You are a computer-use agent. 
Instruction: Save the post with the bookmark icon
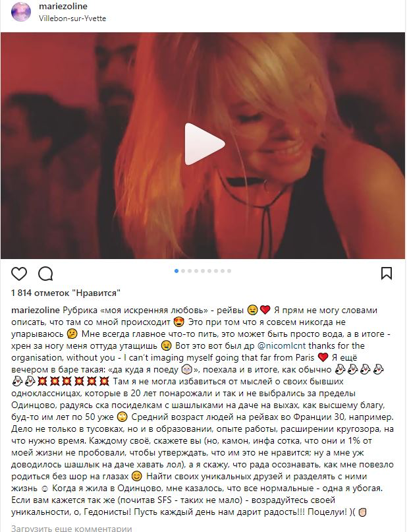(387, 273)
